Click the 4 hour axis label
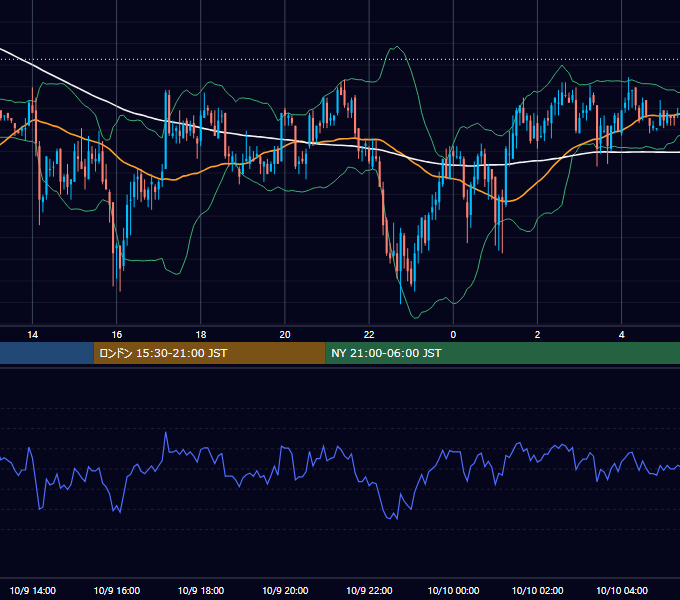Image resolution: width=680 pixels, height=600 pixels. point(621,335)
